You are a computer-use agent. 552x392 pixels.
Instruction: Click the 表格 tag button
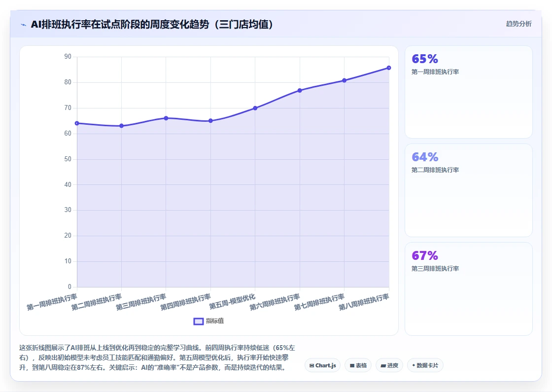[x=358, y=365]
